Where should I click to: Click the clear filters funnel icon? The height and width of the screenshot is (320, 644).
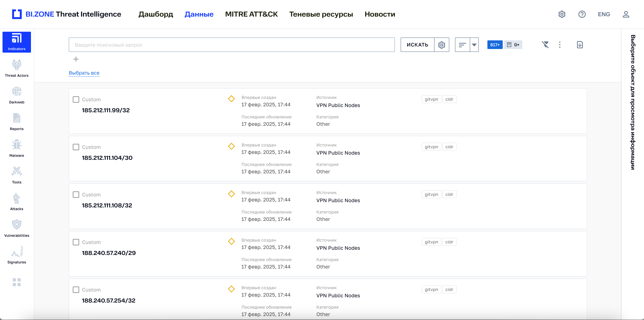tap(545, 45)
